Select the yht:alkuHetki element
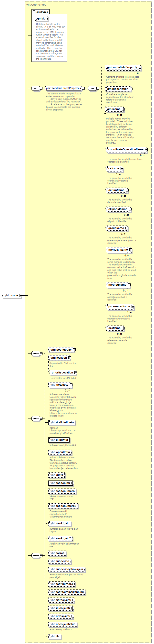 click(x=59, y=440)
